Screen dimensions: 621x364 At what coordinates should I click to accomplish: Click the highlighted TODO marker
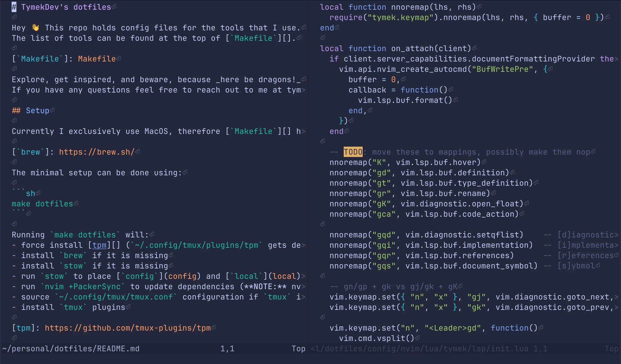click(x=353, y=152)
